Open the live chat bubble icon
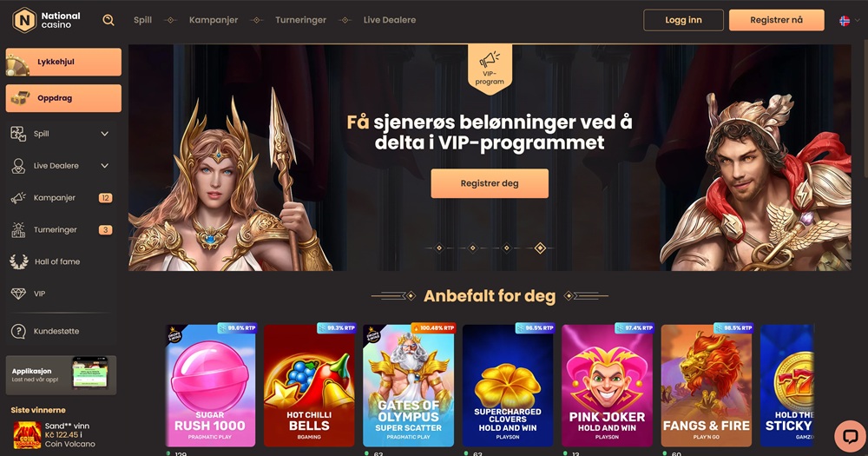 [x=850, y=436]
